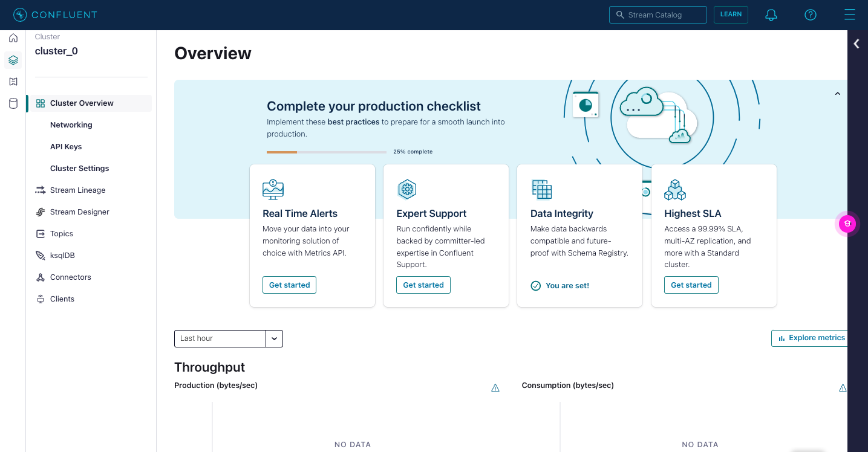Click the Data Integrity card title
The image size is (868, 452).
562,214
